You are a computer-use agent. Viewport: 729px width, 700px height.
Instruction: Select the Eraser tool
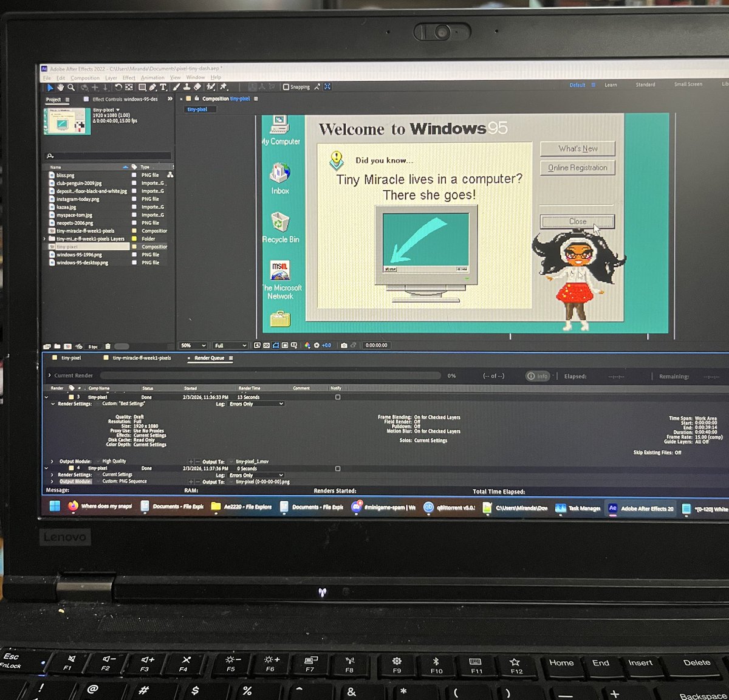(197, 87)
